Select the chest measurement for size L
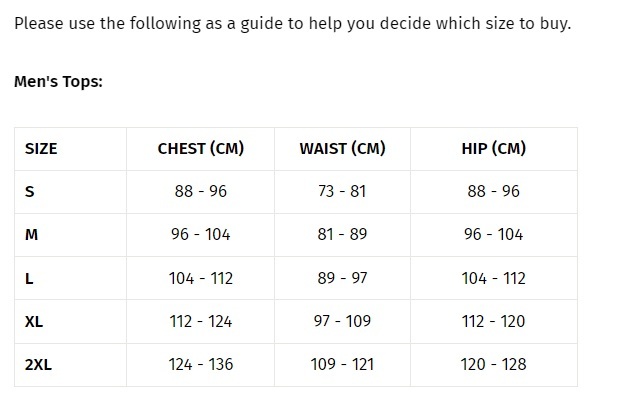Screen dimensions: 642x415 click(201, 279)
